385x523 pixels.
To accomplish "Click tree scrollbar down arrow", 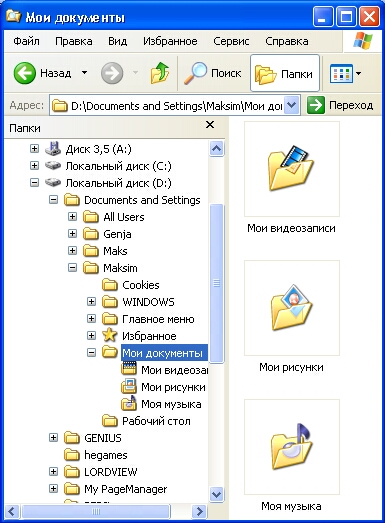I will tap(217, 494).
